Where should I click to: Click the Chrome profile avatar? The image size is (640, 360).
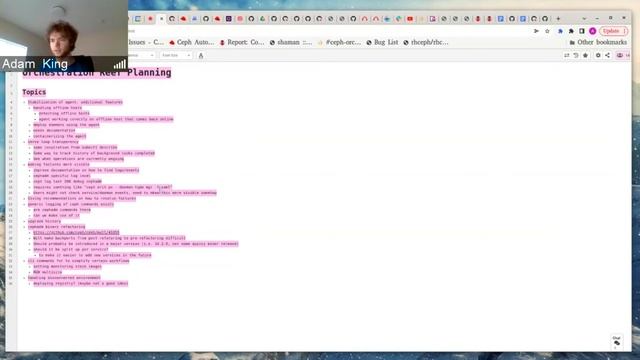593,31
